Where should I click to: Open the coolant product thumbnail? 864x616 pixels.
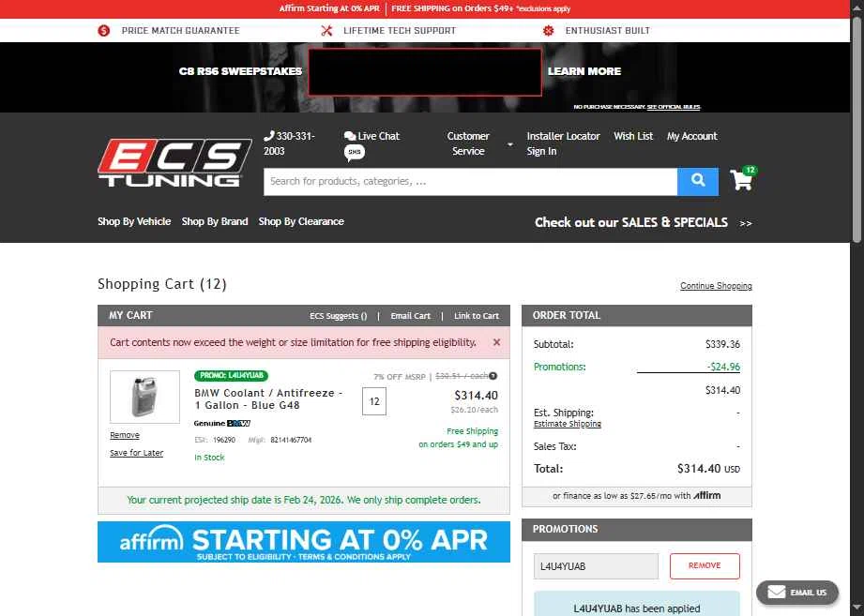(x=144, y=397)
